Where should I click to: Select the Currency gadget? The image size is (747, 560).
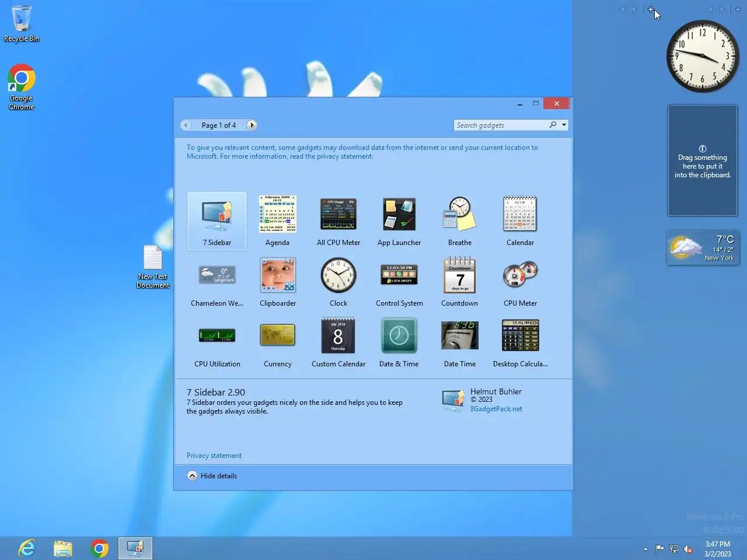pos(278,342)
